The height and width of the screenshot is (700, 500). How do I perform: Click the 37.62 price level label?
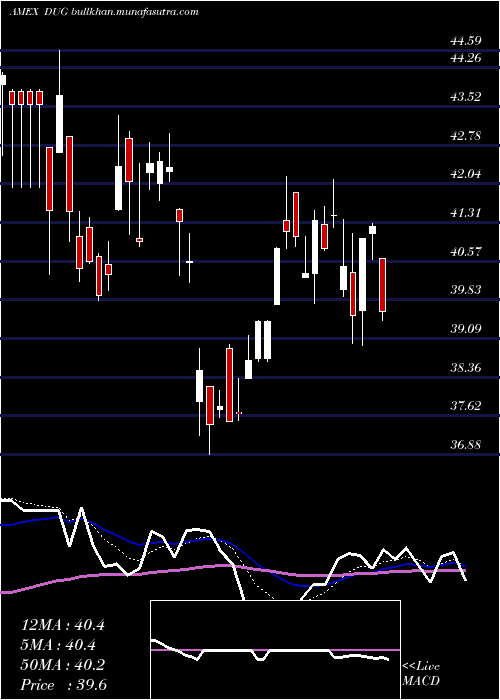pos(466,406)
